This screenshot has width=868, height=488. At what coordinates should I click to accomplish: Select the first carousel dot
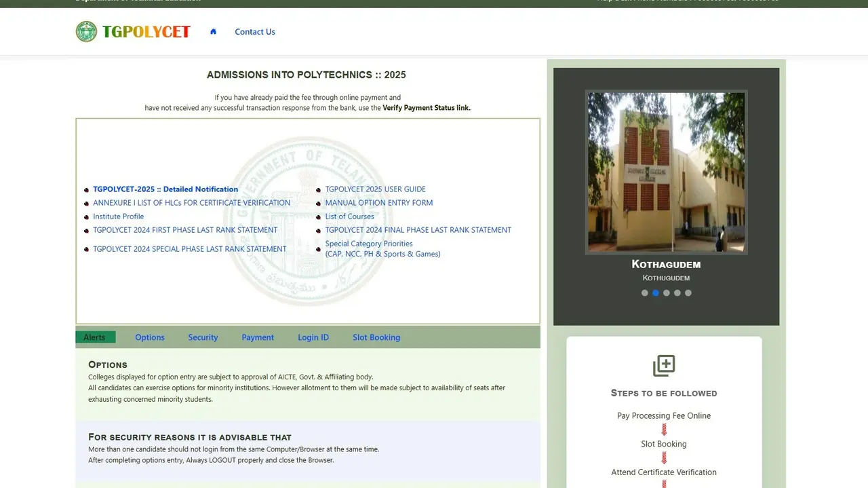pos(644,293)
